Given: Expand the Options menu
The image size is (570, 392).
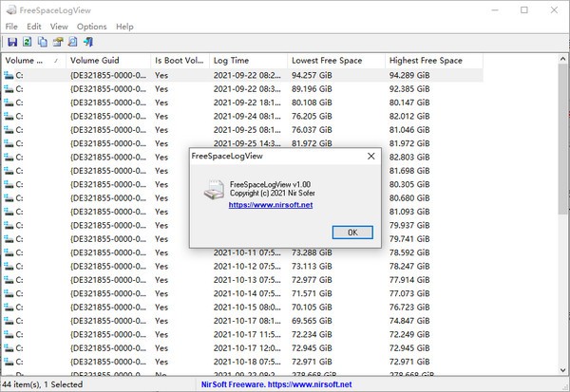Looking at the screenshot, I should click(92, 27).
